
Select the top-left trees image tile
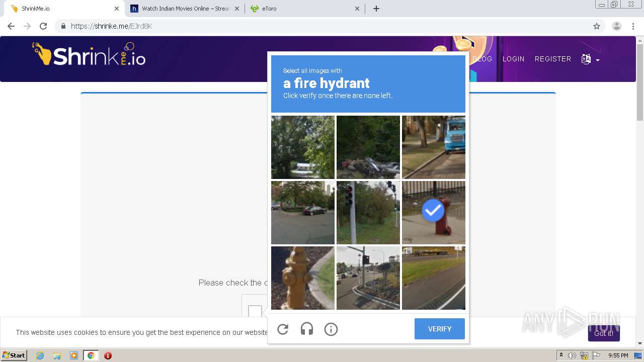point(303,147)
